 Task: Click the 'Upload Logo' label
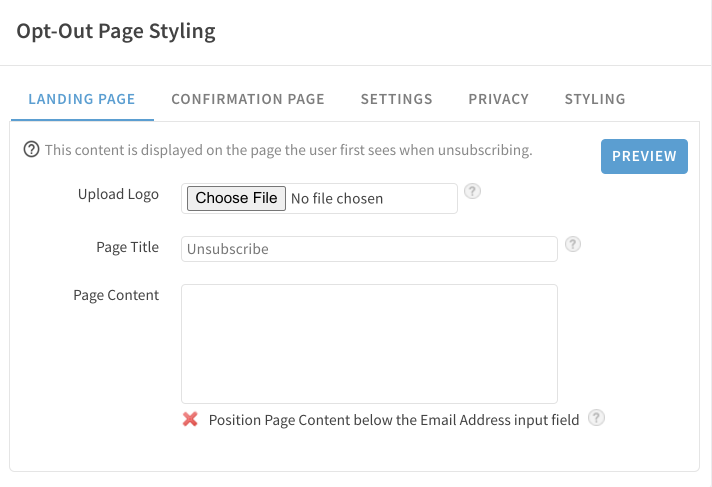point(118,194)
